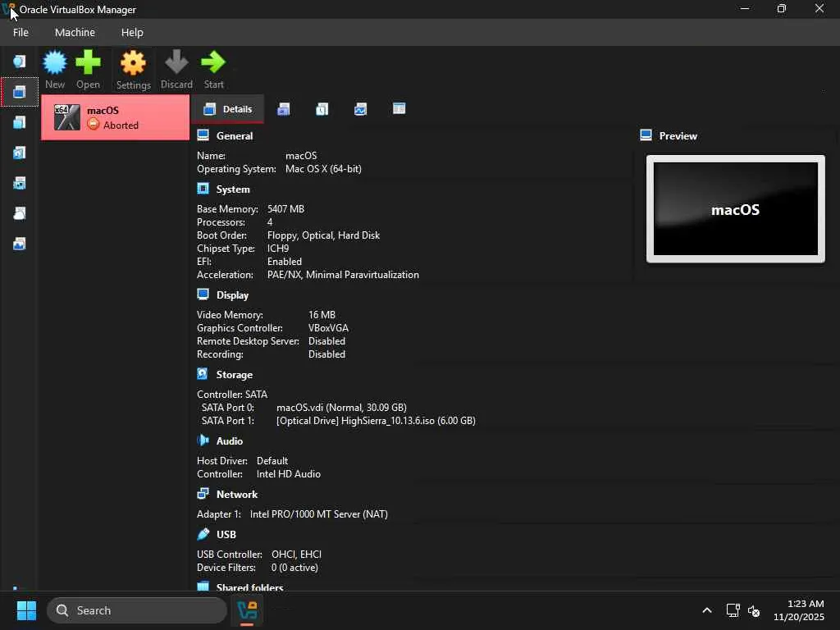The image size is (840, 630).
Task: Click macOS.vdi (Normal, 30.09 GB) disk entry
Action: coord(341,408)
